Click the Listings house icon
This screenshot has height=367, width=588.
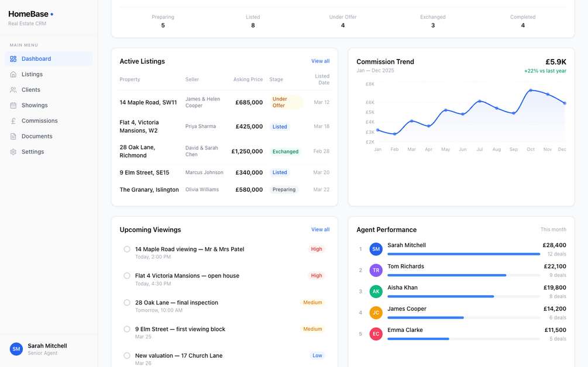[13, 74]
